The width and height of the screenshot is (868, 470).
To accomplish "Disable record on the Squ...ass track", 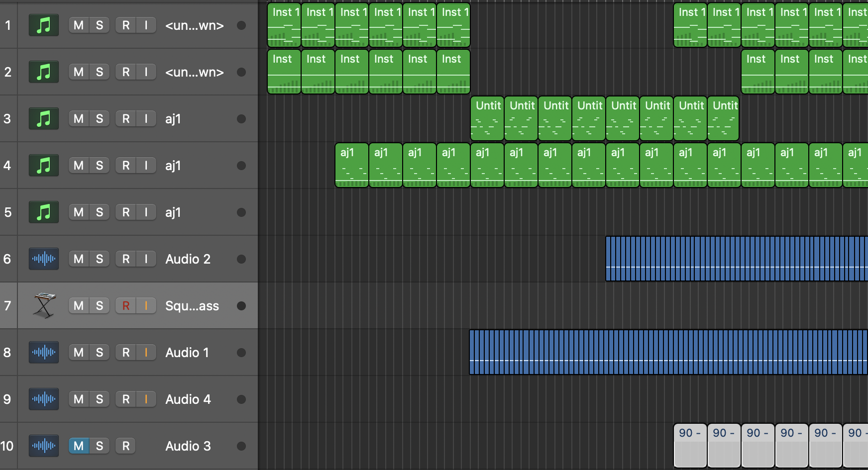I will point(126,306).
